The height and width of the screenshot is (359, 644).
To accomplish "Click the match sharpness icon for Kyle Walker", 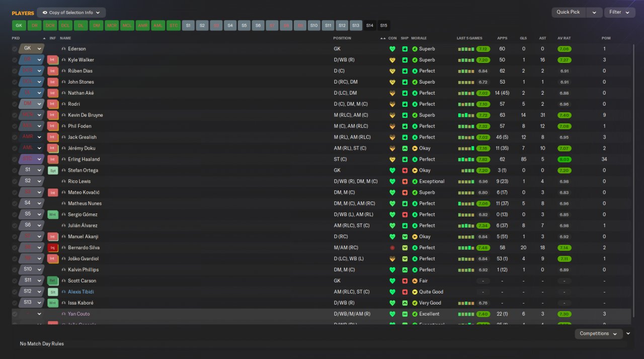I will (x=405, y=60).
